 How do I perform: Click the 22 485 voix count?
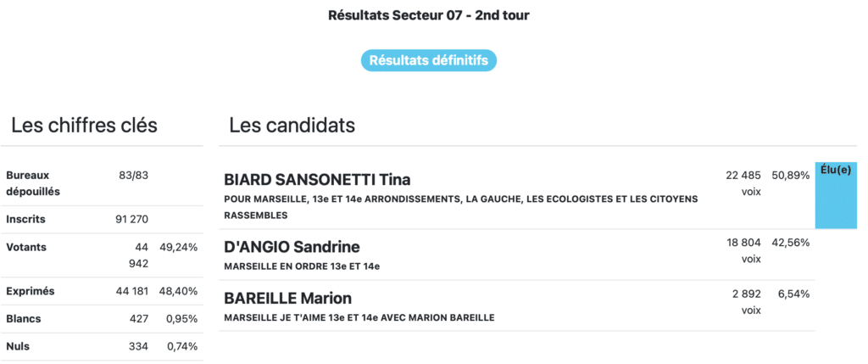click(x=744, y=182)
